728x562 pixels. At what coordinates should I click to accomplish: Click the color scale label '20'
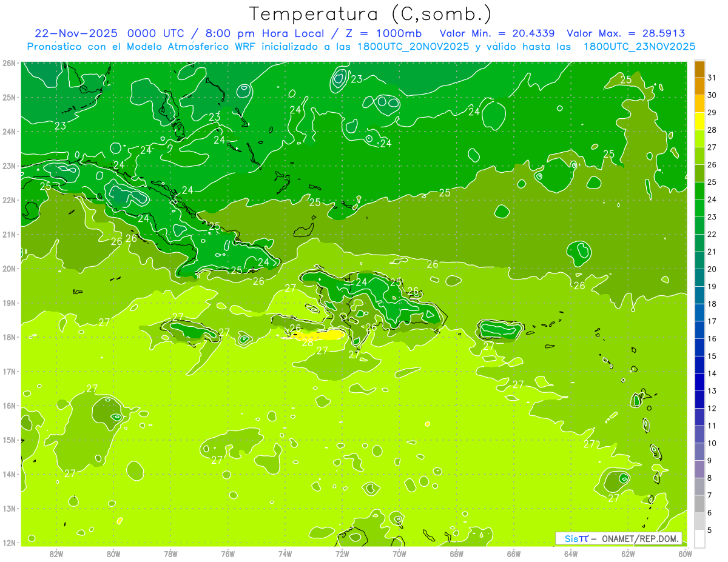[x=712, y=269]
